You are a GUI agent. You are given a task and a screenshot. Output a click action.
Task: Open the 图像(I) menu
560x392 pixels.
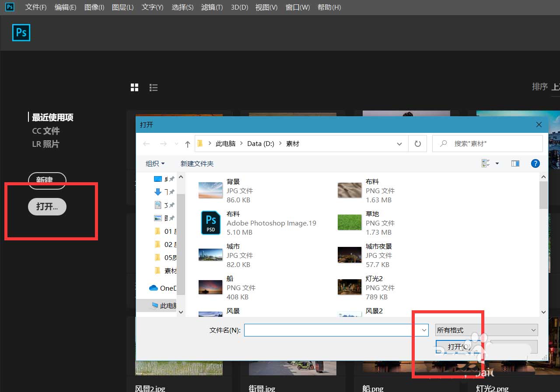click(94, 7)
